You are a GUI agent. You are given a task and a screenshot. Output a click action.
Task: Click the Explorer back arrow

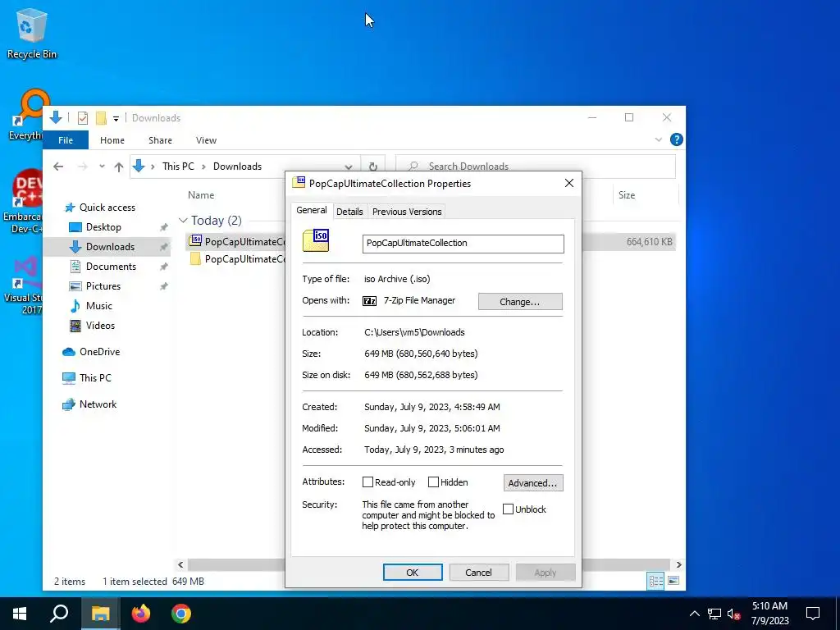[x=58, y=167]
